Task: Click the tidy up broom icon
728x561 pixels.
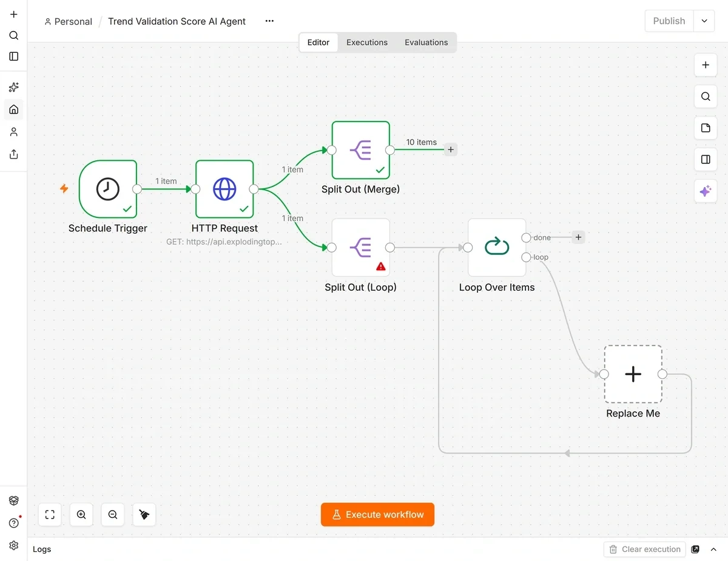Action: 144,514
